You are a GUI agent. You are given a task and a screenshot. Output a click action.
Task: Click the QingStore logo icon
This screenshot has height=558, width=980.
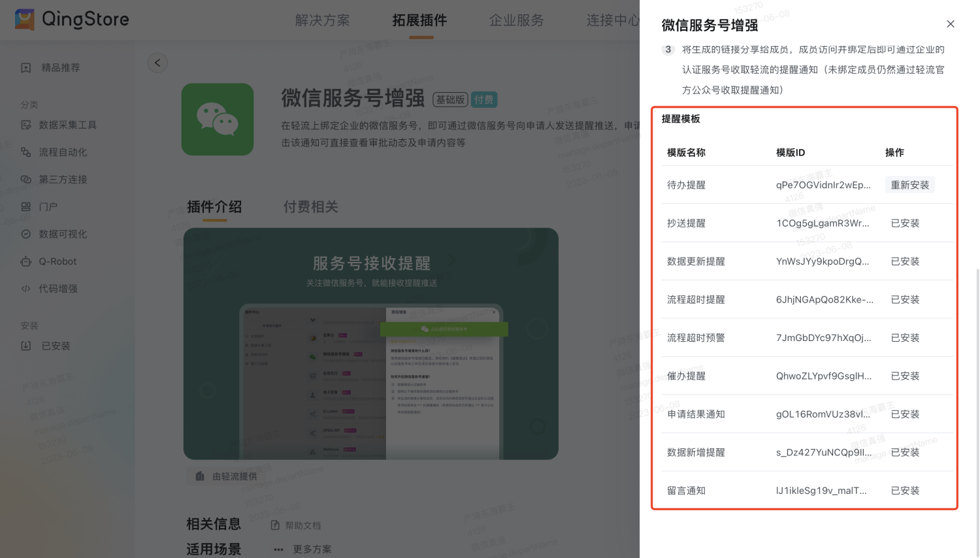pyautogui.click(x=25, y=19)
